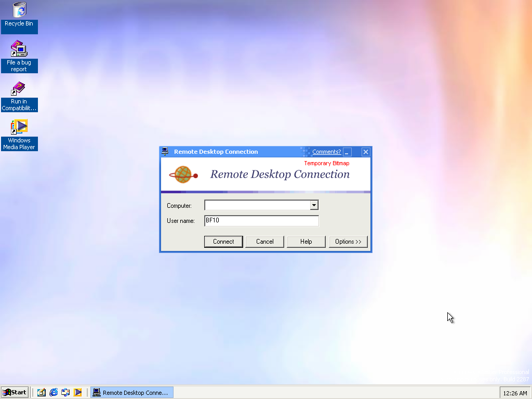
Task: Close the Remote Desktop Connection dialog
Action: click(365, 152)
